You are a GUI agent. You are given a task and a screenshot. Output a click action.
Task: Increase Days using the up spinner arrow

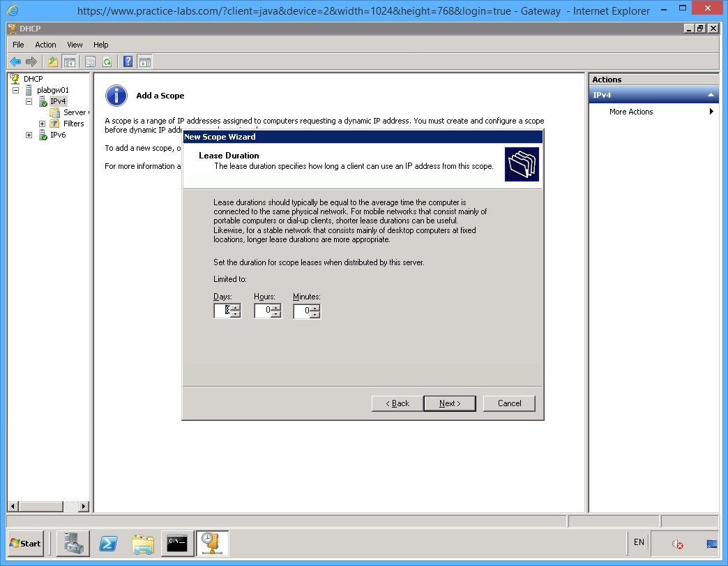coord(236,308)
